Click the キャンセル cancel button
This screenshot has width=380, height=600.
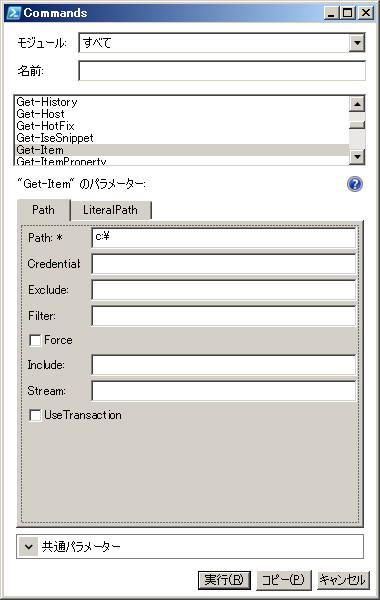coord(343,580)
